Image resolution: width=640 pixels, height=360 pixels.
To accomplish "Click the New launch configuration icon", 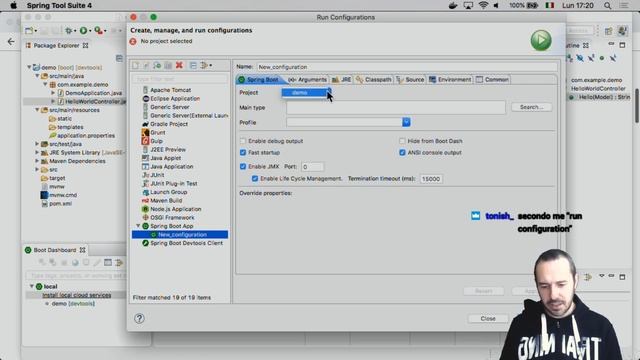I will click(136, 65).
